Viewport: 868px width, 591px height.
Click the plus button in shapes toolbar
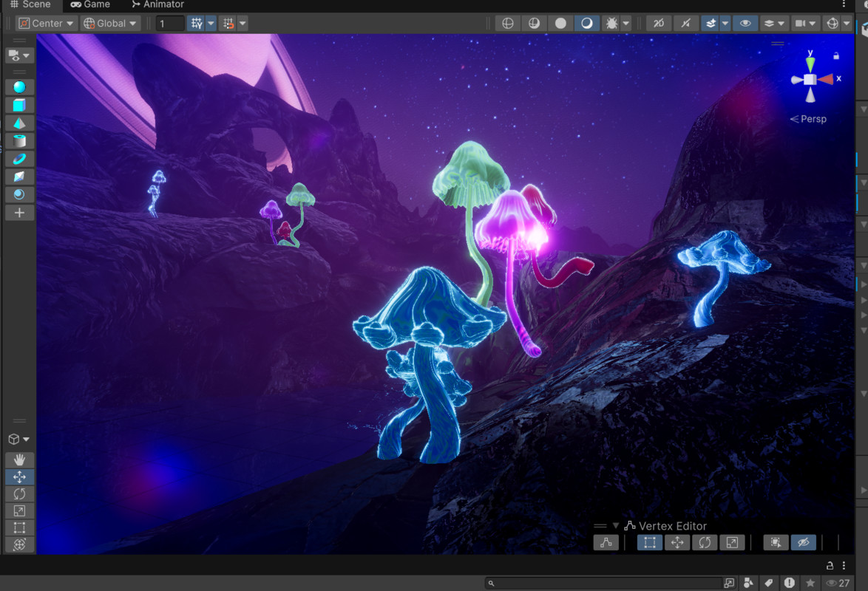(x=19, y=213)
